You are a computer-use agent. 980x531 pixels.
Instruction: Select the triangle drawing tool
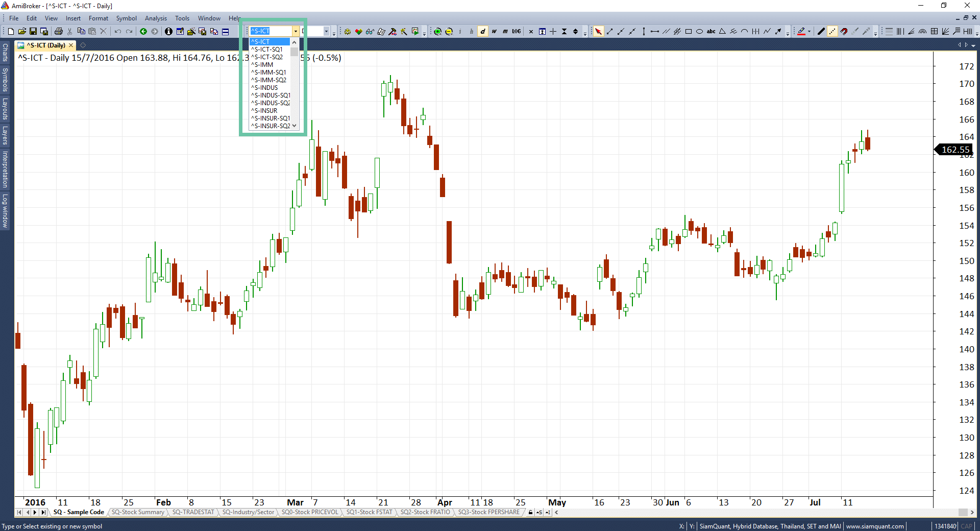click(722, 32)
